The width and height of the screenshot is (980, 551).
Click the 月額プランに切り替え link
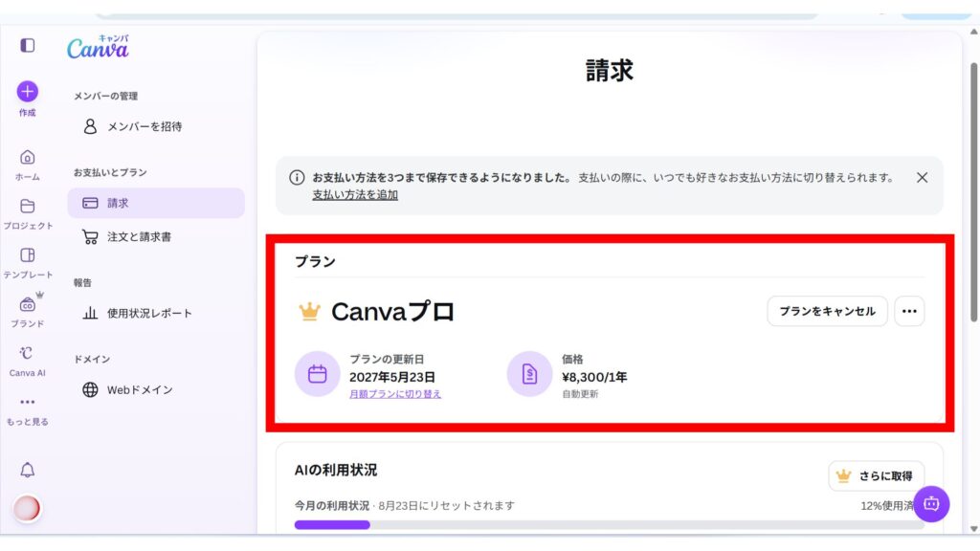tap(395, 394)
